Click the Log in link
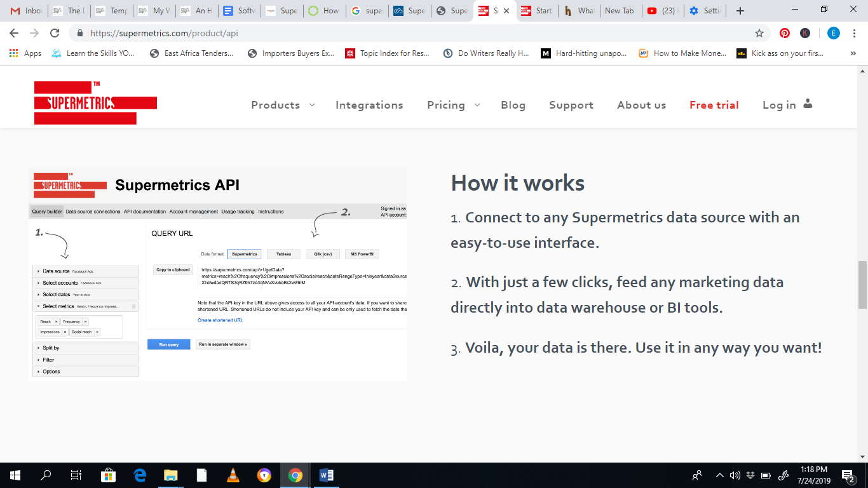868x488 pixels. tap(787, 105)
